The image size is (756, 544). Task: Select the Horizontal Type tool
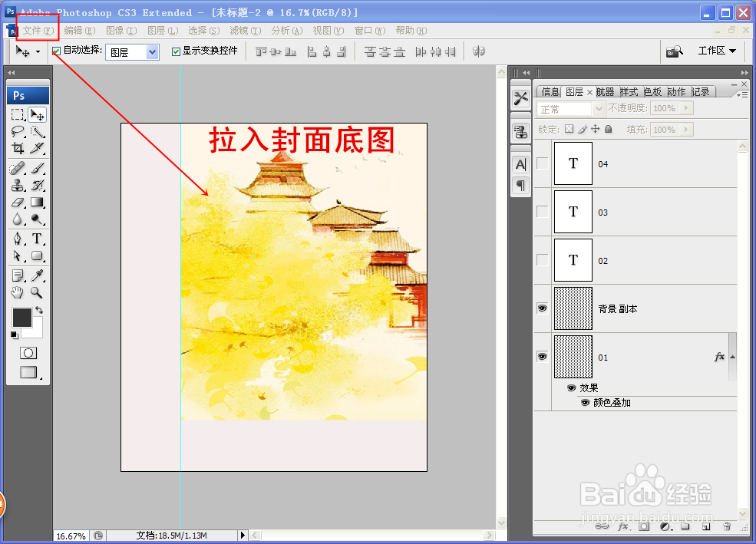click(x=37, y=239)
